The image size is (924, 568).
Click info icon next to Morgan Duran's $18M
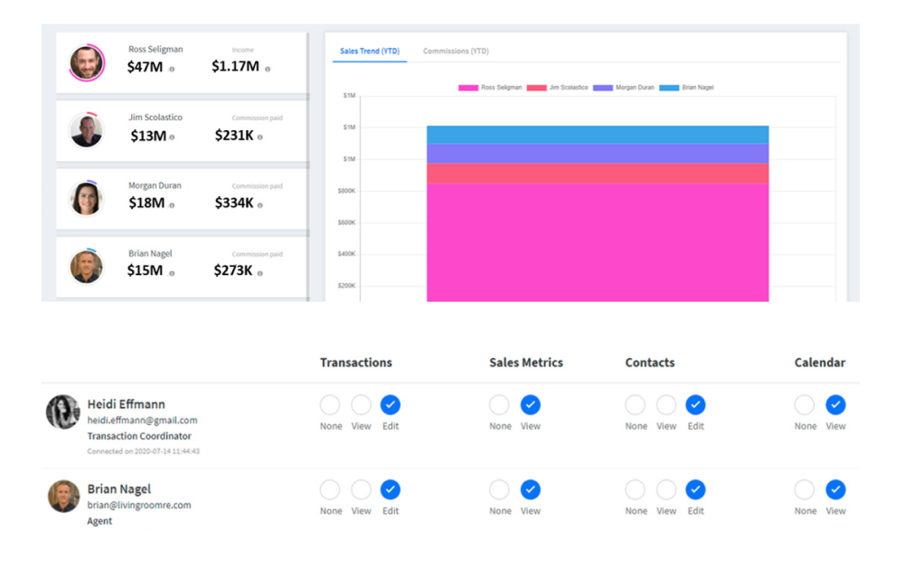tap(172, 205)
